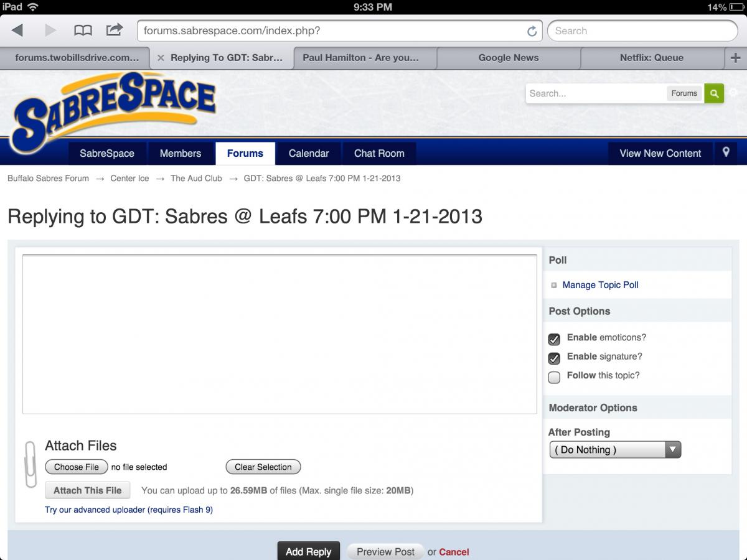Click the Choose File button
The width and height of the screenshot is (747, 560).
(x=77, y=467)
